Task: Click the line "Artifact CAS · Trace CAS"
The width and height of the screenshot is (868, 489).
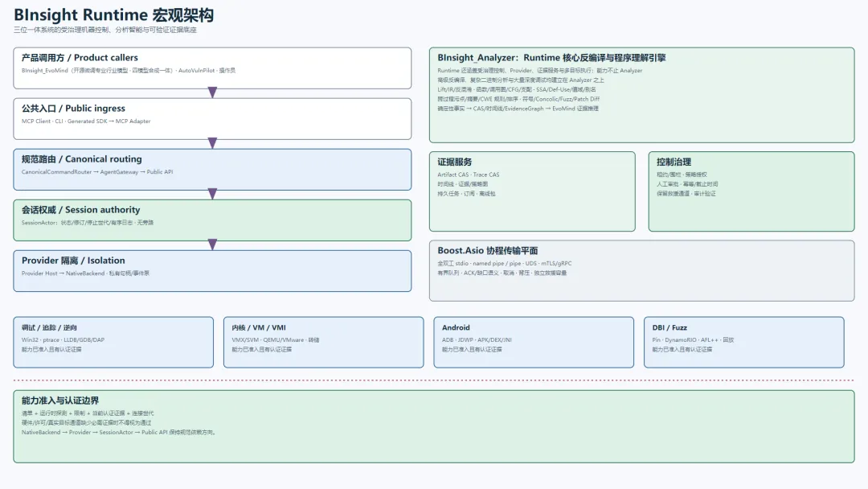Action: click(469, 175)
